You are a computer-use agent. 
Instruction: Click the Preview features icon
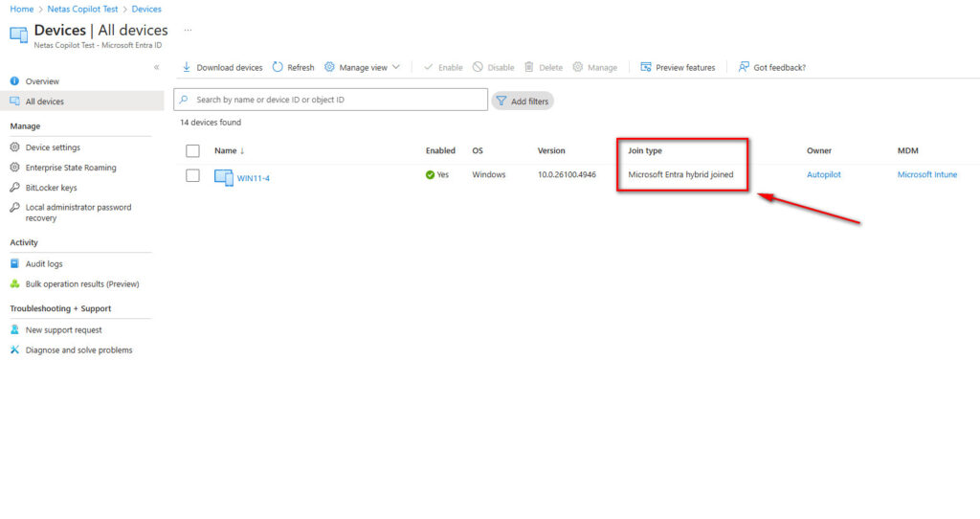646,68
